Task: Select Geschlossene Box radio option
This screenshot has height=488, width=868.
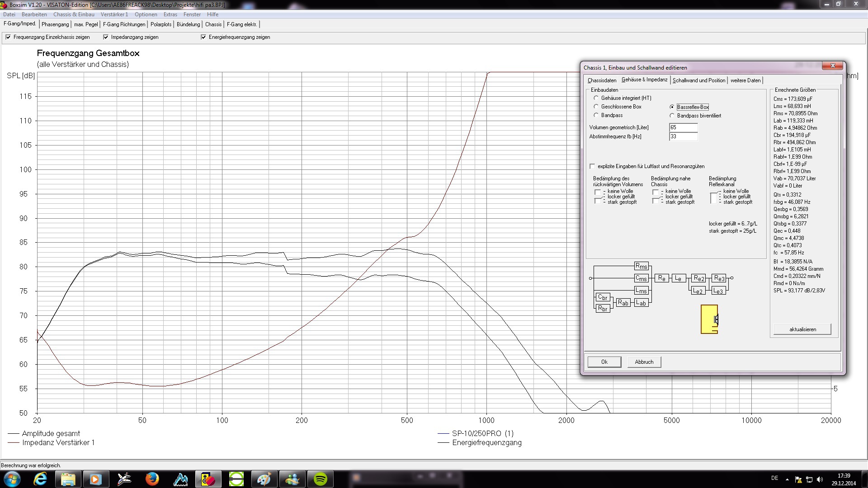Action: pyautogui.click(x=596, y=107)
